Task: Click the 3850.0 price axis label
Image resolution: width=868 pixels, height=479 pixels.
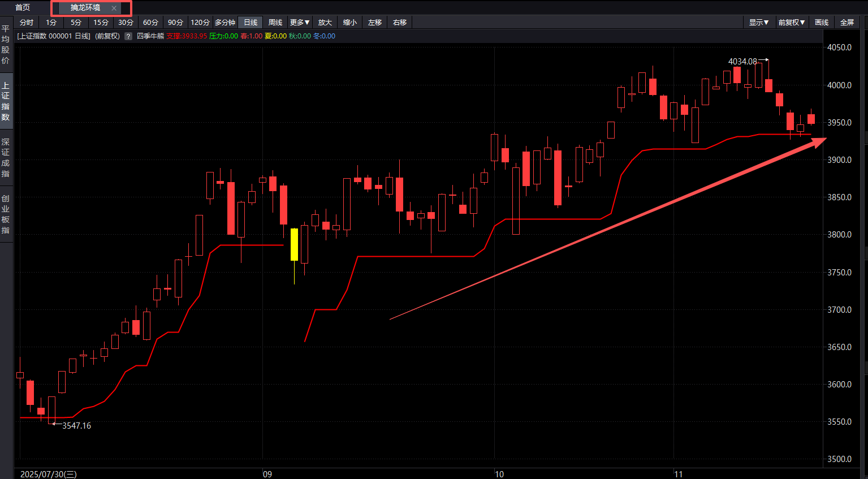Action: click(840, 197)
